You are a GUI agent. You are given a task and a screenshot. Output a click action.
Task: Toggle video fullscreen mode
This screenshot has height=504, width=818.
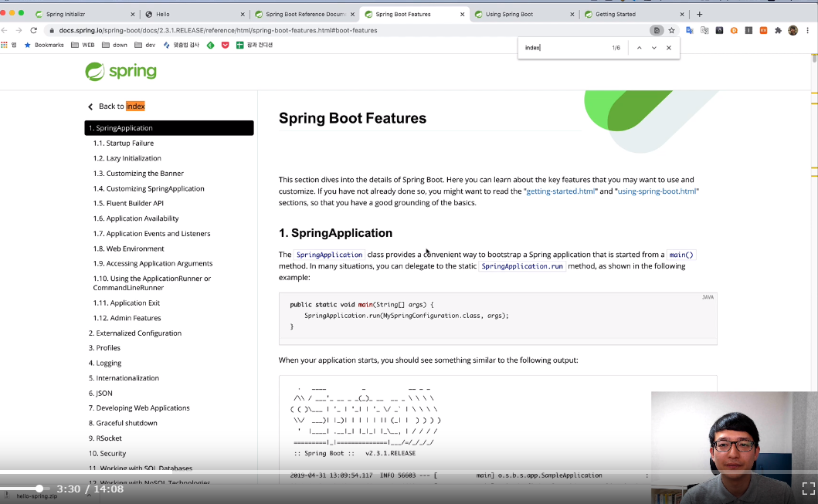point(808,489)
